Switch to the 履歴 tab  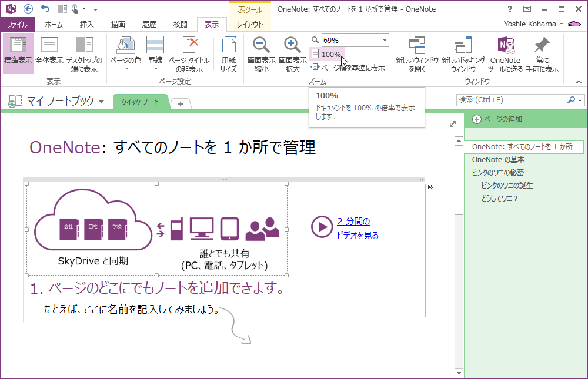(x=149, y=24)
